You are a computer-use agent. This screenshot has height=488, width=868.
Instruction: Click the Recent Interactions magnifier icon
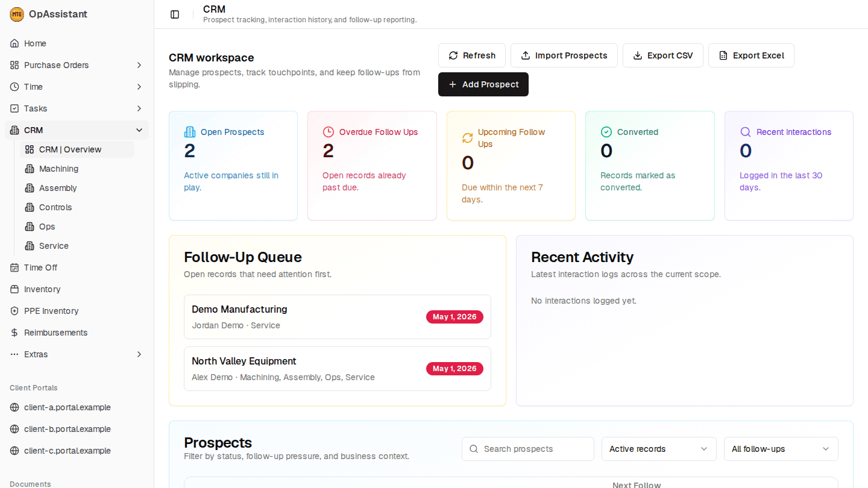click(x=745, y=132)
